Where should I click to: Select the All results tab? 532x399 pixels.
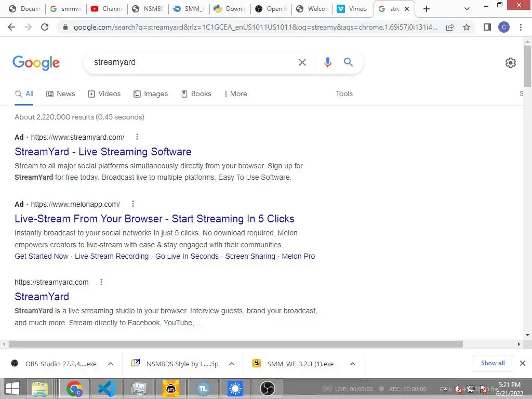click(x=24, y=94)
